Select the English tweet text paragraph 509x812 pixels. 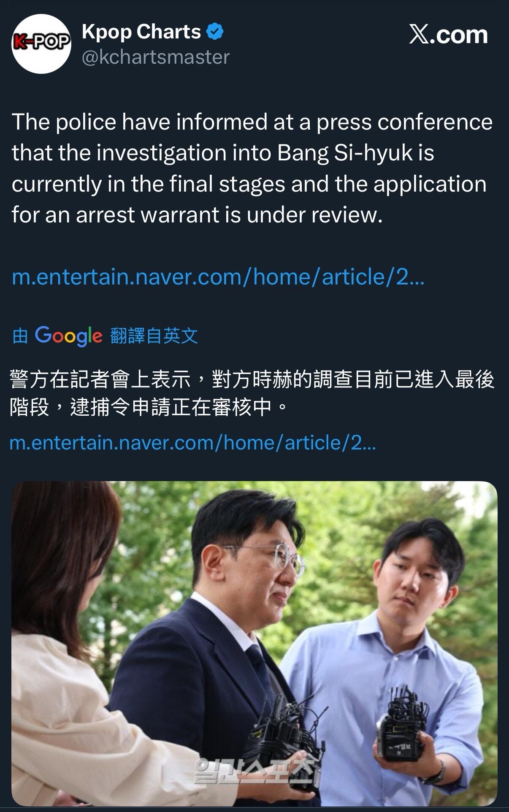252,168
